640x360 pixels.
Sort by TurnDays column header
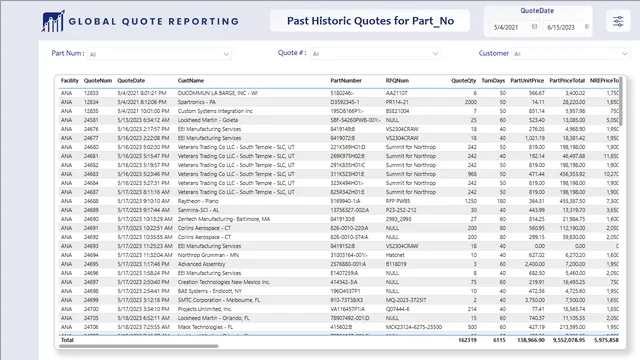[493, 81]
